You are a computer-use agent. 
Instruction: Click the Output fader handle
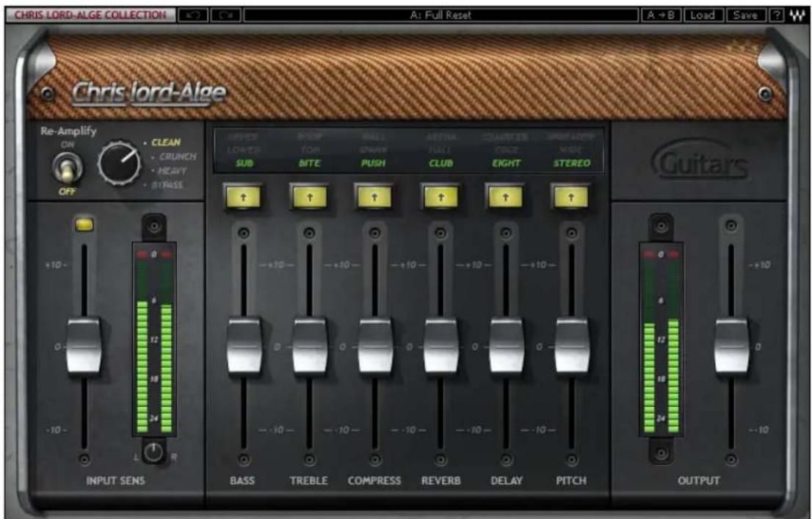pyautogui.click(x=731, y=346)
